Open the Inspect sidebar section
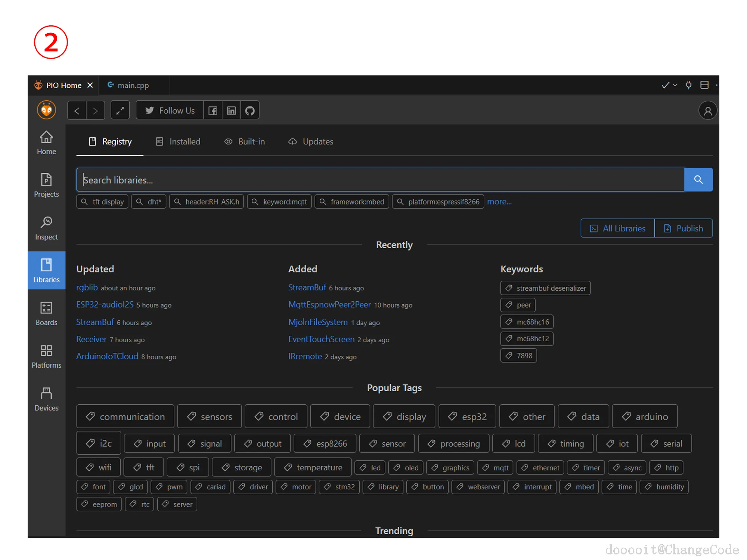This screenshot has height=560, width=747. pyautogui.click(x=46, y=228)
